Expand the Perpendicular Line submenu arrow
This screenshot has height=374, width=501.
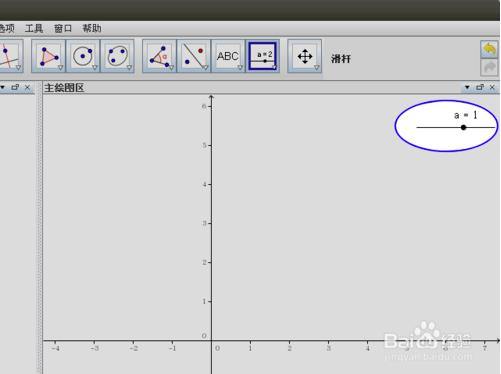(18, 68)
